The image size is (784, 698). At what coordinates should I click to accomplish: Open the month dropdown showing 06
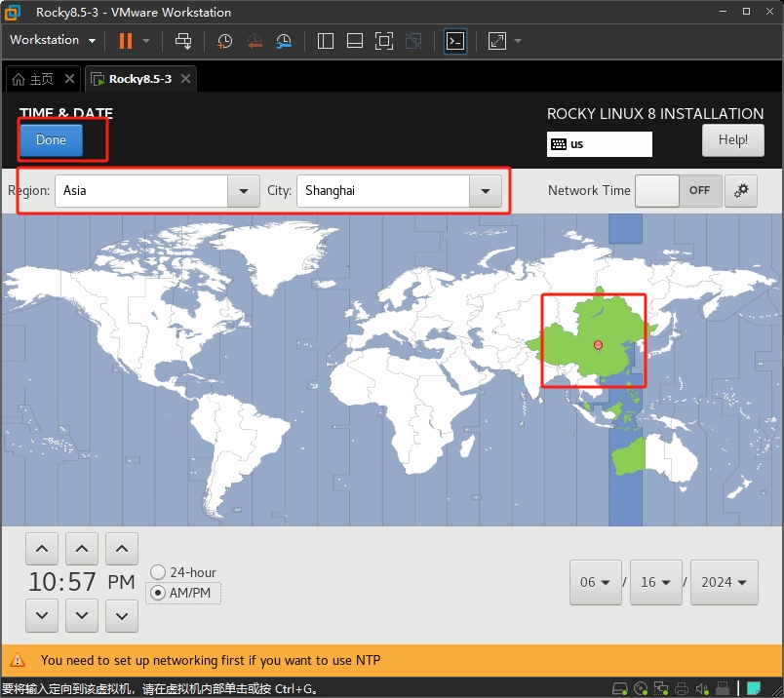pos(596,583)
